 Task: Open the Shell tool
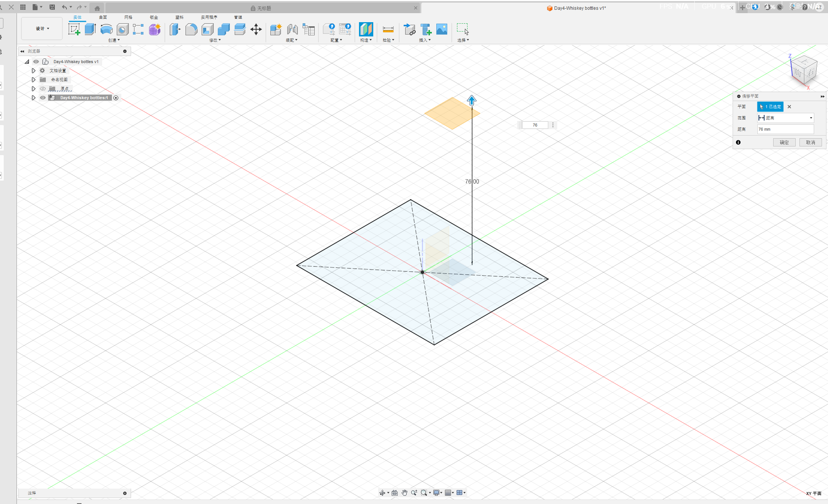click(208, 29)
